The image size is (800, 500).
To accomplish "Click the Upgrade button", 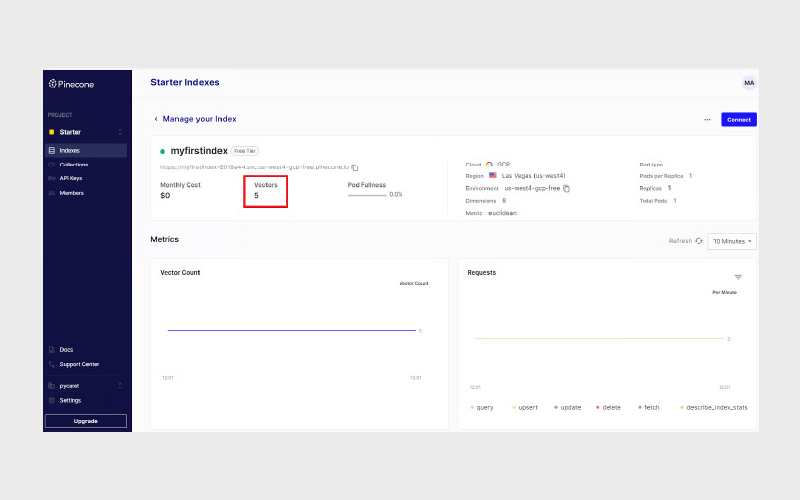I will [x=86, y=421].
